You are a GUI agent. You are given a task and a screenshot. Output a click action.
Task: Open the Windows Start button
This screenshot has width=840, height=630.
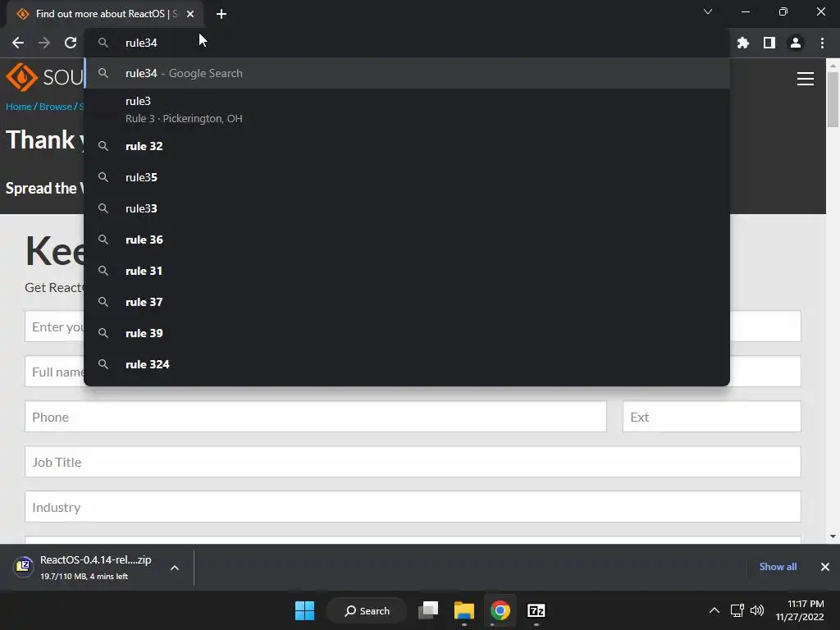(x=305, y=610)
